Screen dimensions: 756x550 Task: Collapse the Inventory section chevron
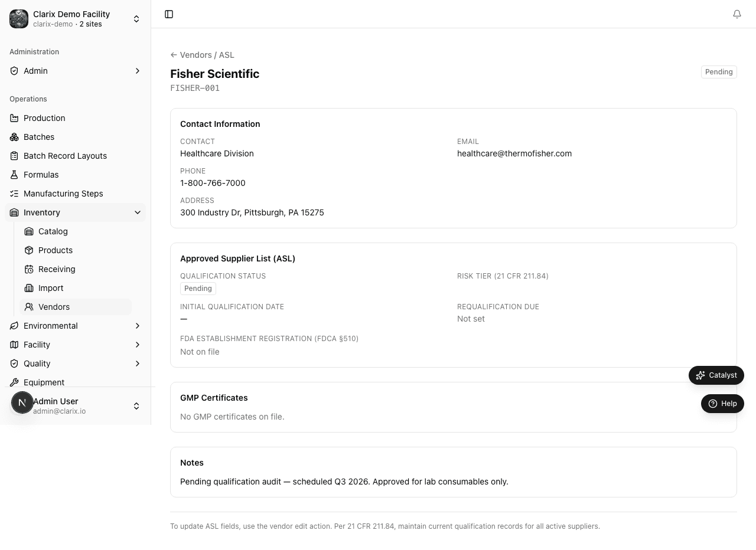[138, 212]
